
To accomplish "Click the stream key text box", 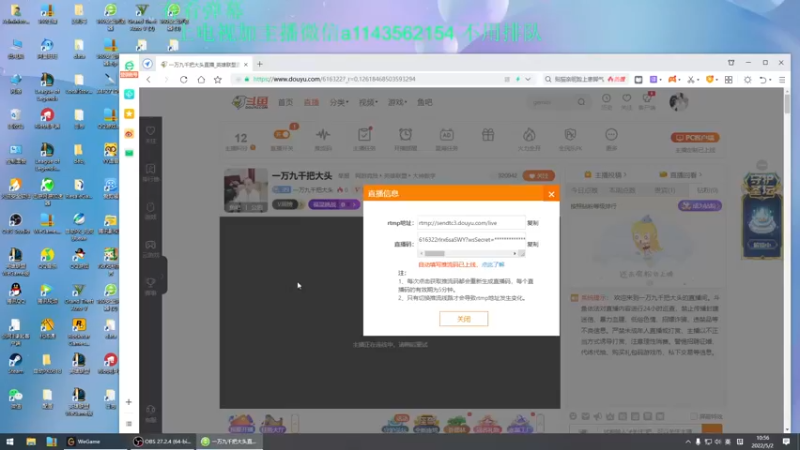I will 471,240.
